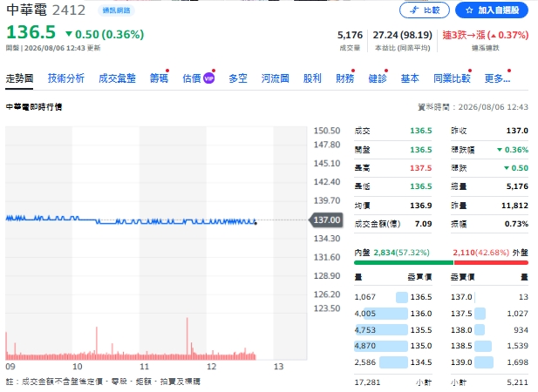Open the 財務 tab
This screenshot has height=392, width=538.
click(344, 78)
